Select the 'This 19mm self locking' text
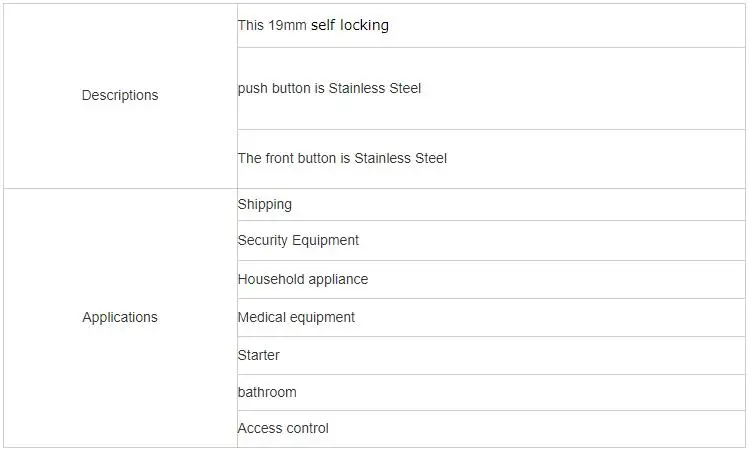The image size is (749, 450). 313,25
